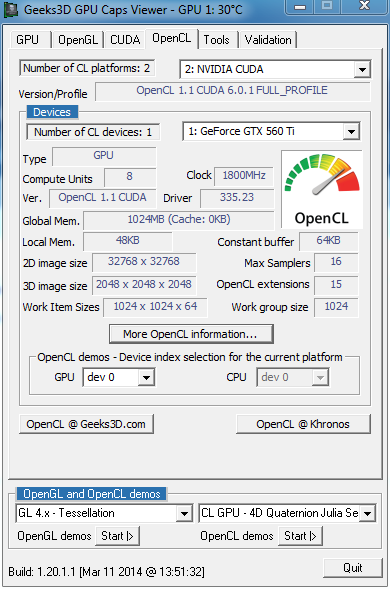This screenshot has height=589, width=390.
Task: Click the Build: 1.20.1.1 status text
Action: (106, 572)
